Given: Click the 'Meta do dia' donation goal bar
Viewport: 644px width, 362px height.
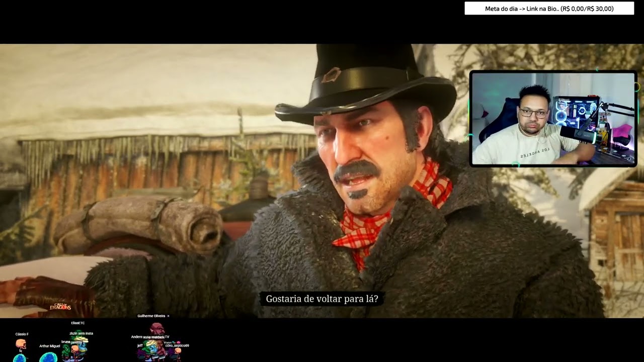Looking at the screenshot, I should click(549, 9).
